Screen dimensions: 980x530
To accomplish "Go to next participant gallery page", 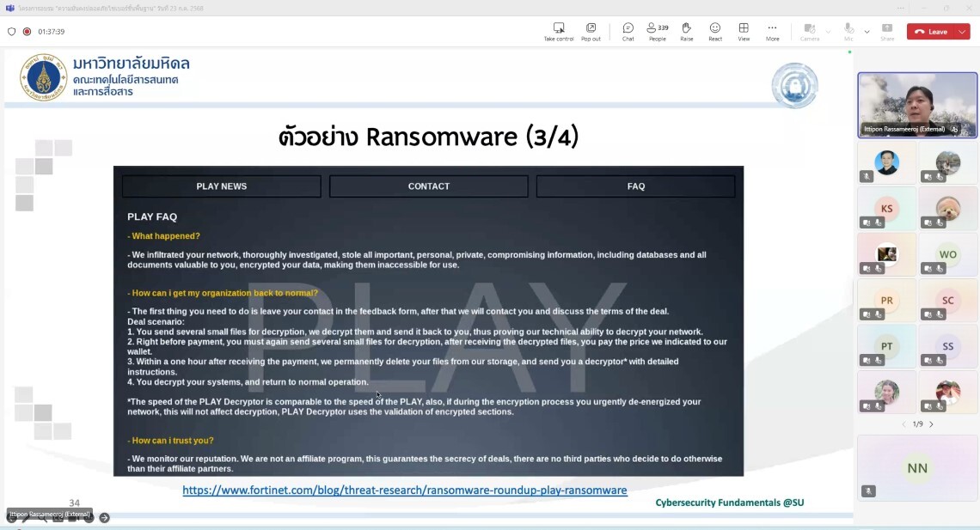I will (931, 424).
